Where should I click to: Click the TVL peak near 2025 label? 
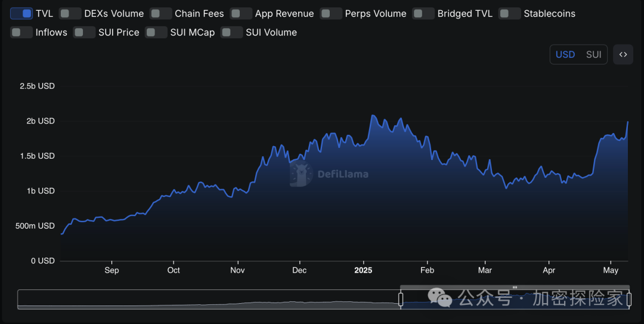[x=372, y=115]
